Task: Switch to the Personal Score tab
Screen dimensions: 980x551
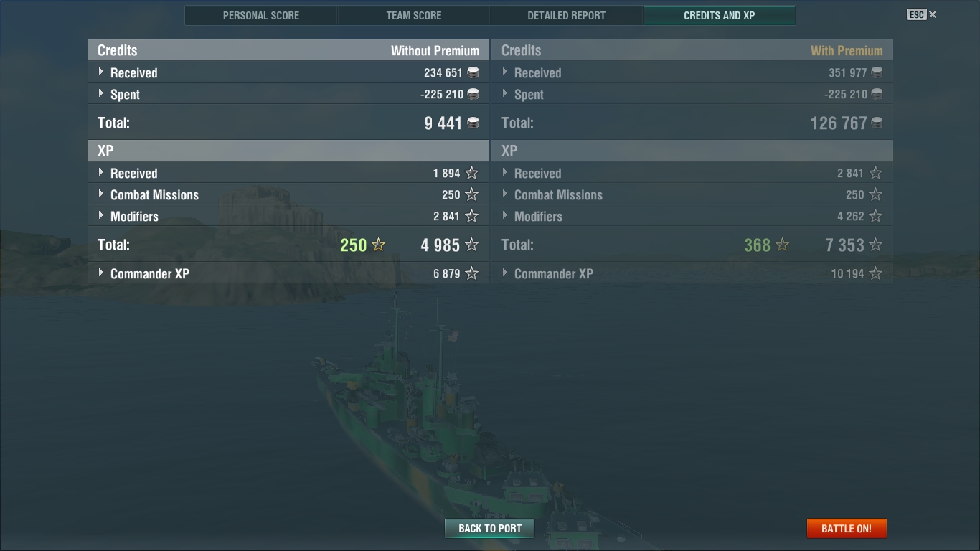Action: [261, 15]
